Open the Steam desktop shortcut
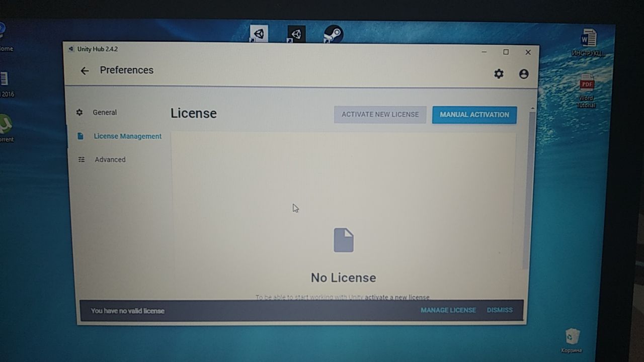The width and height of the screenshot is (644, 362). coord(333,34)
